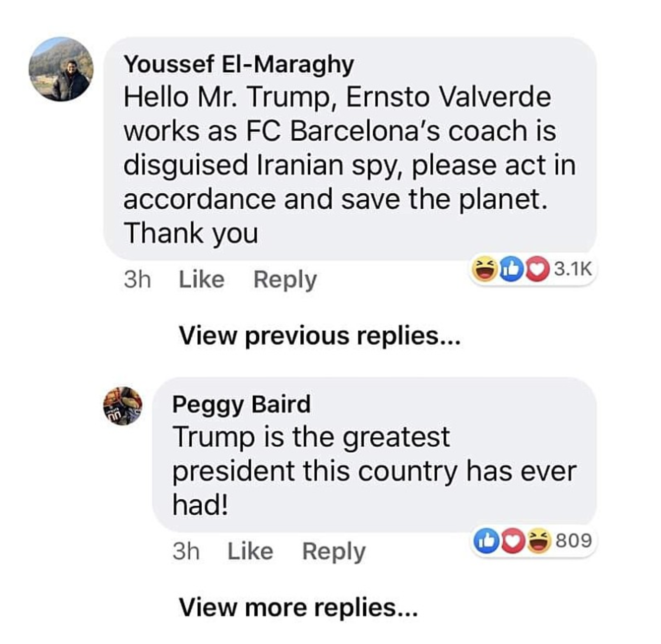Click the heart reaction on Peggy's reply
This screenshot has height=644, width=661.
[512, 541]
